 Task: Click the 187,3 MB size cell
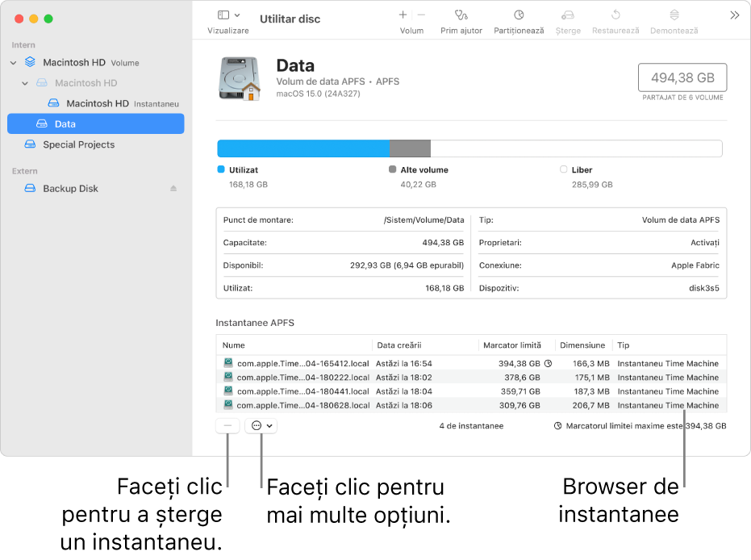tap(591, 391)
